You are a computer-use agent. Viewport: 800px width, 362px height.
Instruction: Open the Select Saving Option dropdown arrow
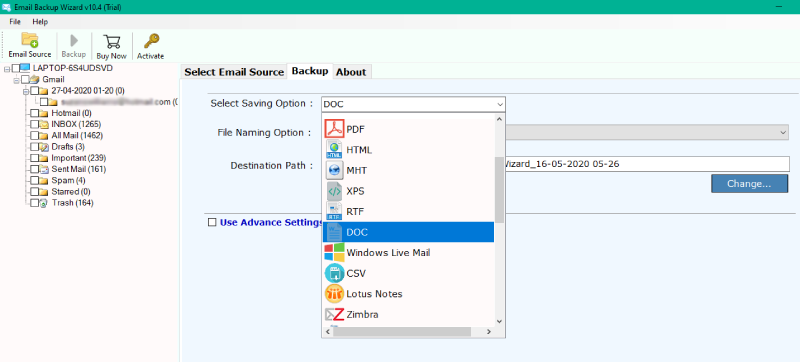click(499, 105)
